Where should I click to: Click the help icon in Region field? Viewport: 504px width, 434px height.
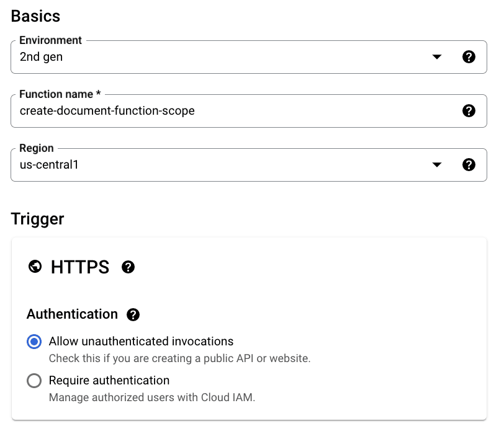[x=469, y=165]
